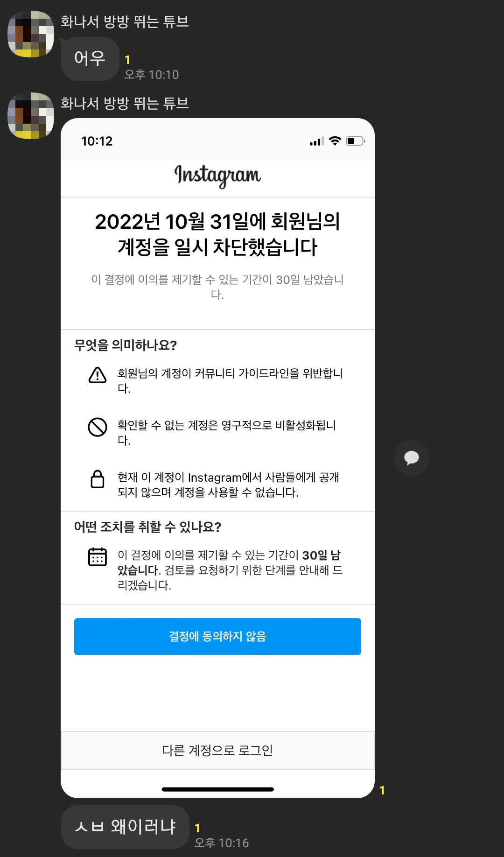Open the second sender profile picture
Image resolution: width=504 pixels, height=857 pixels.
pos(31,116)
